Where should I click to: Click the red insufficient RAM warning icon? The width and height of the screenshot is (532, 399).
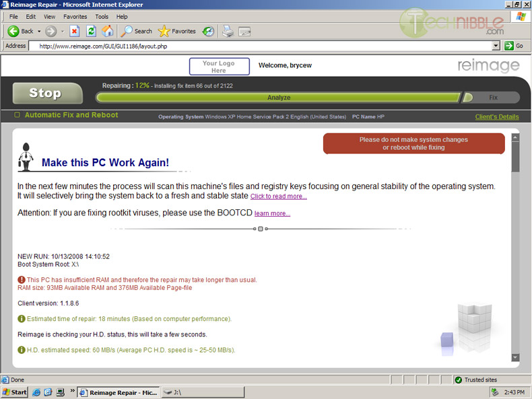tap(22, 280)
